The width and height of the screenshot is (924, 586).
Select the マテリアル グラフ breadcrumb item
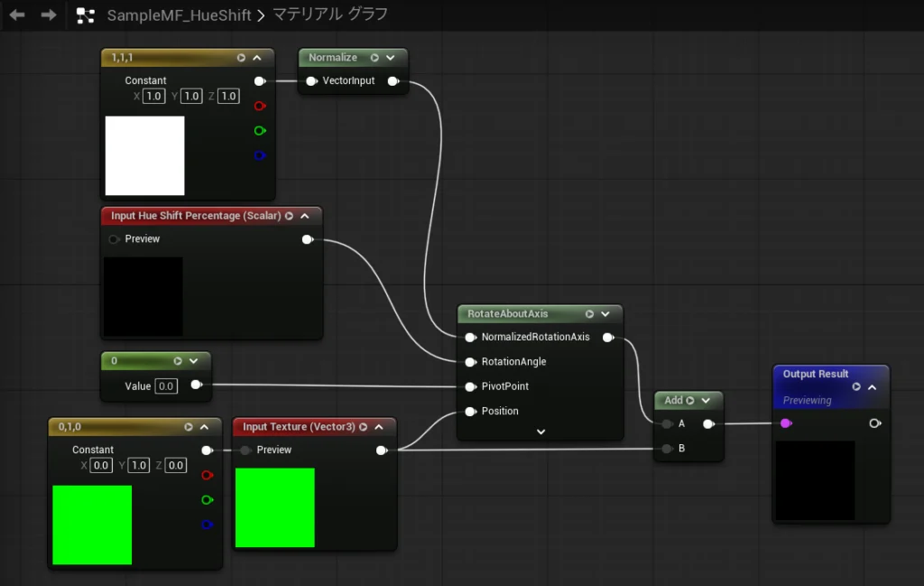point(330,15)
